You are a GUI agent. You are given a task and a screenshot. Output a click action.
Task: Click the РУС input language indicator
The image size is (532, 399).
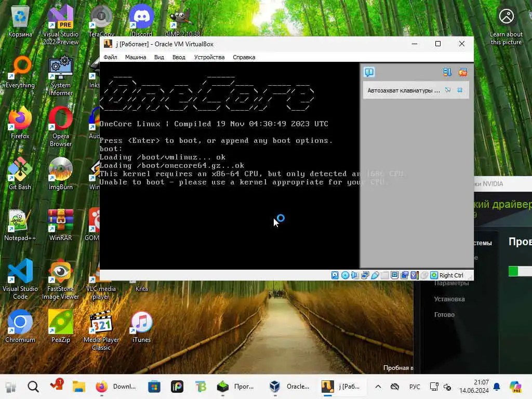pos(414,387)
